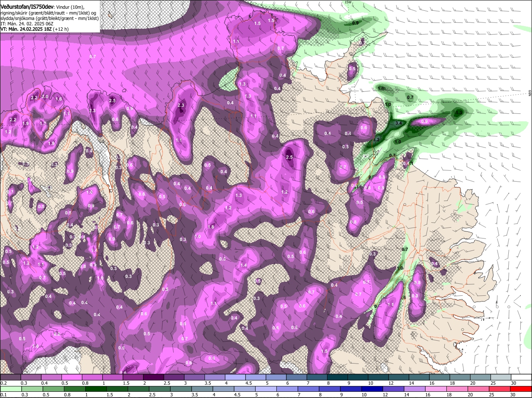The image size is (532, 398).
Task: Click the 2.0 snow value on the map
Action: [45, 96]
